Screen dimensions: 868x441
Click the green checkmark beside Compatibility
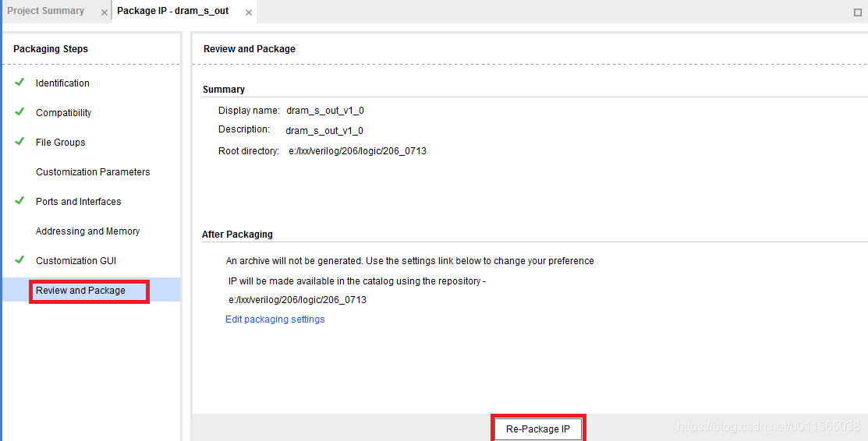(x=19, y=111)
